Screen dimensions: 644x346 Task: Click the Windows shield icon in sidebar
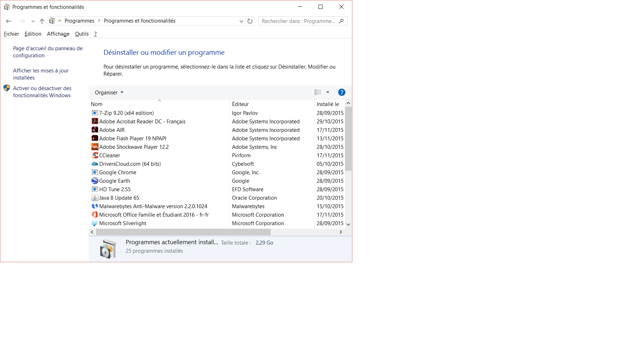click(x=7, y=88)
